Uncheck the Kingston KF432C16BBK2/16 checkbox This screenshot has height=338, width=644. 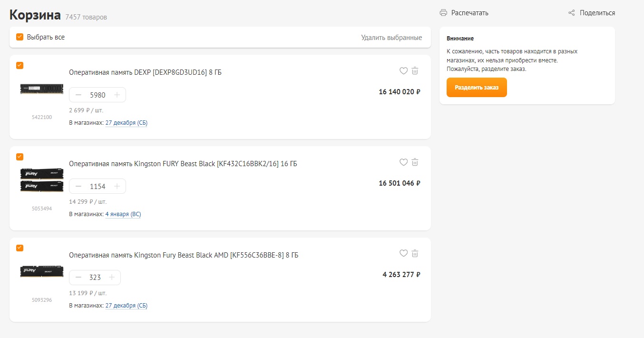[20, 157]
